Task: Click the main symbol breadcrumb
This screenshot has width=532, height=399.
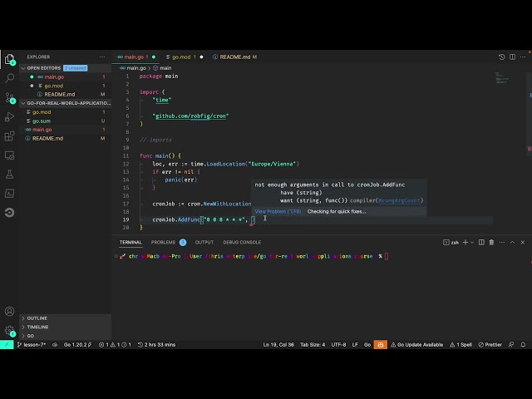Action: click(x=162, y=68)
